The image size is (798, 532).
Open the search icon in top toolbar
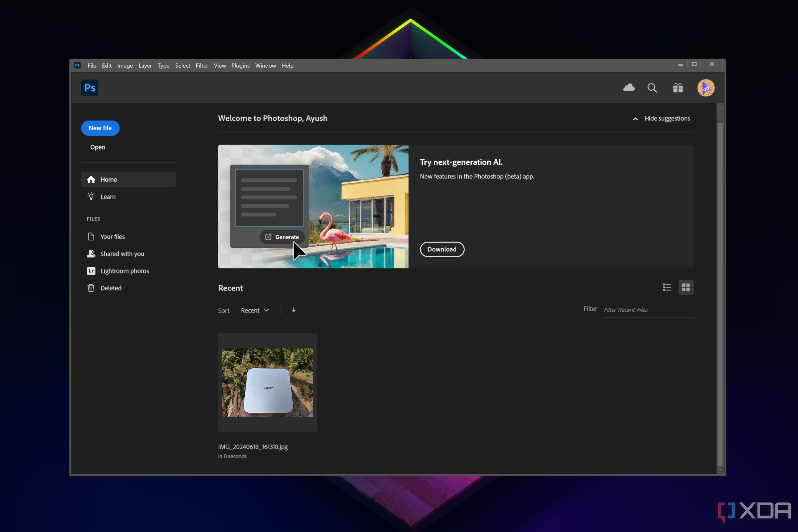[x=652, y=88]
